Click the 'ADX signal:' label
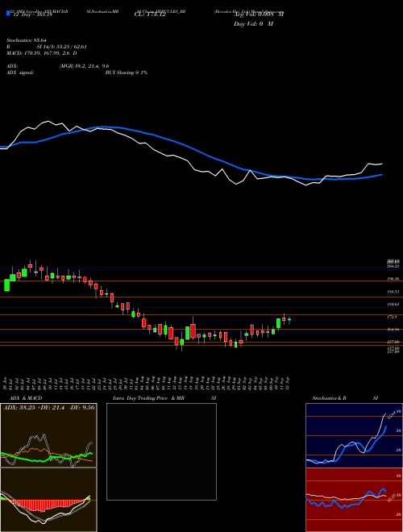 pyautogui.click(x=20, y=73)
